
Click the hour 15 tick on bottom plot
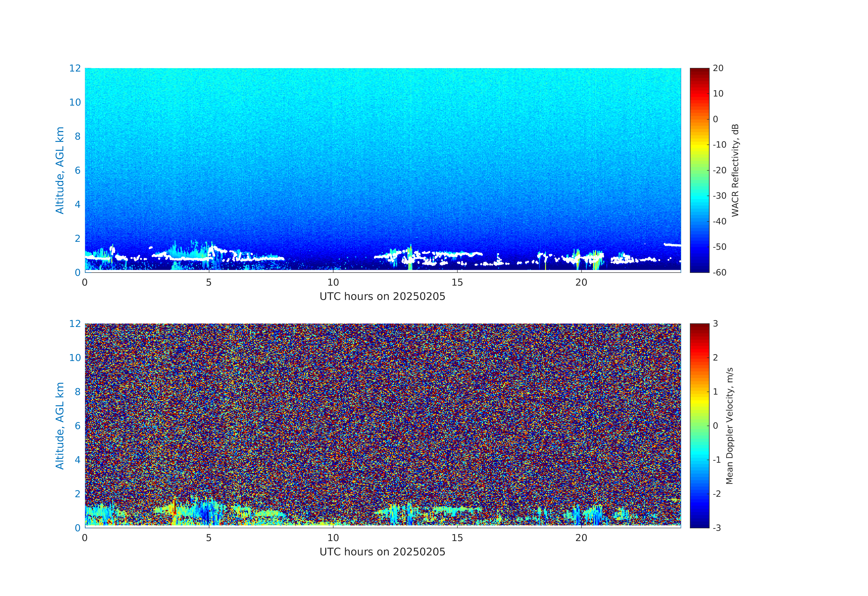point(457,538)
